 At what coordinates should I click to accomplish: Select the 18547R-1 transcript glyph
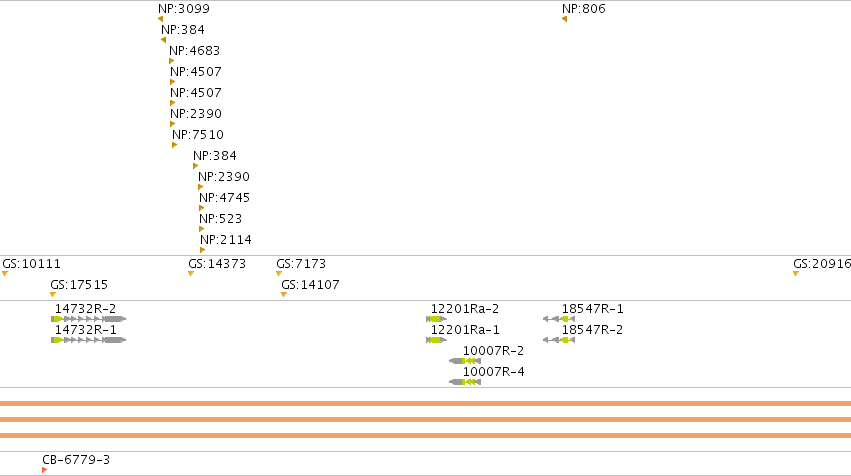(x=558, y=319)
